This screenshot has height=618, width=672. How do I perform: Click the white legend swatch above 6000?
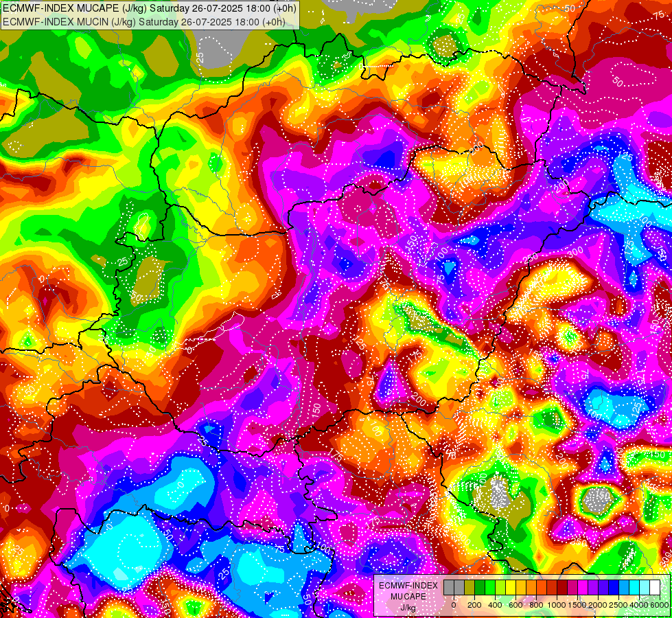[656, 587]
